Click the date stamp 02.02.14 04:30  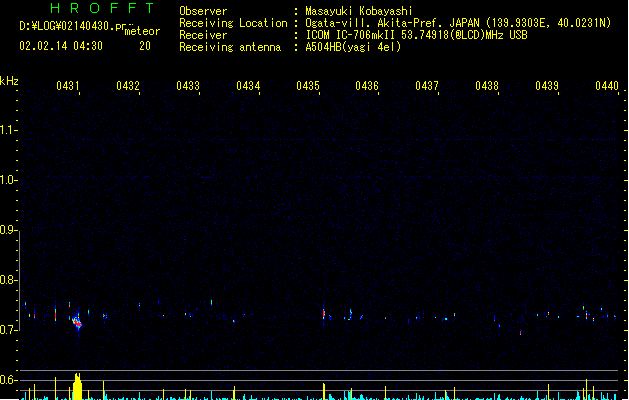coord(61,46)
